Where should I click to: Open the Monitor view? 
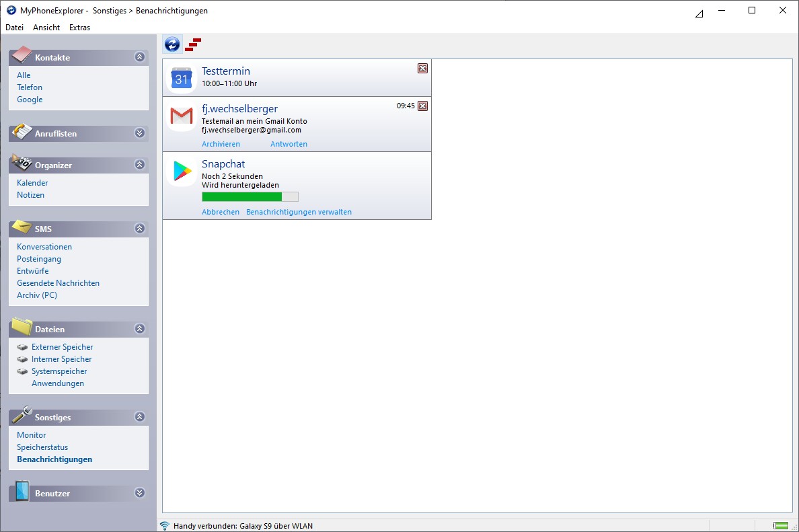pyautogui.click(x=31, y=435)
